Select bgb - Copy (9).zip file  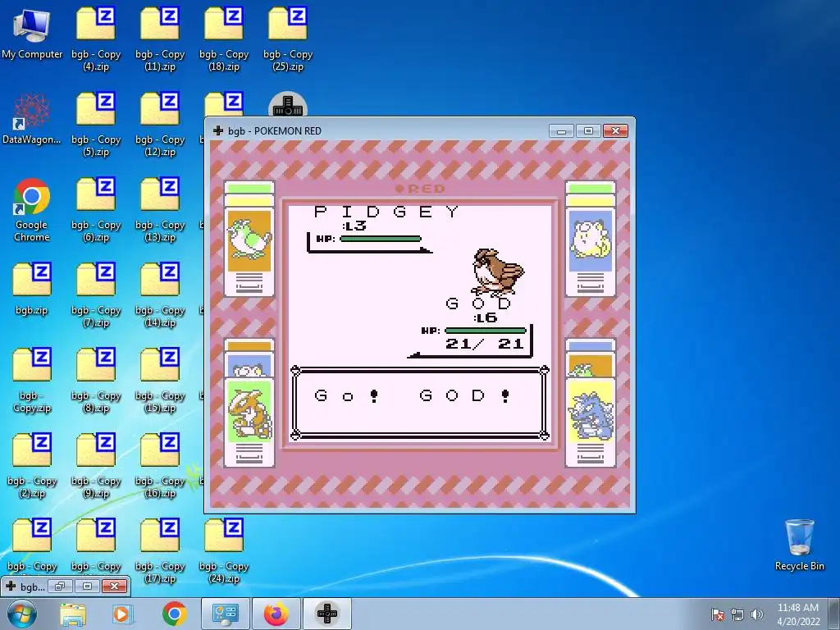click(x=96, y=466)
